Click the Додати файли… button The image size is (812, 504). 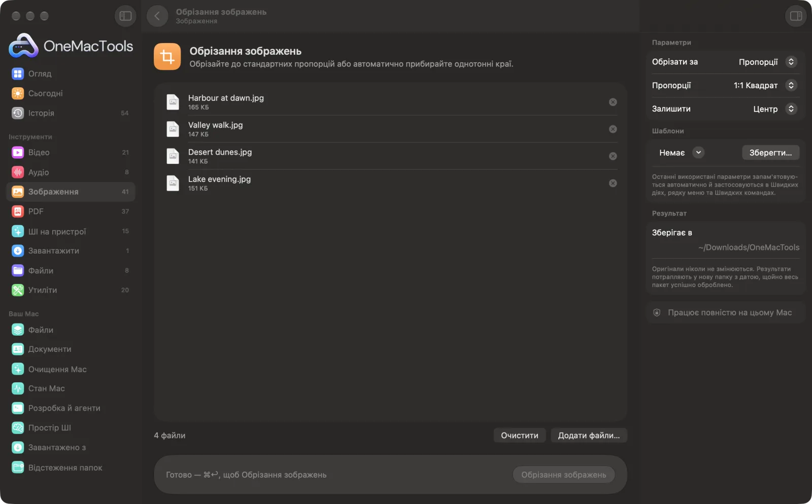[589, 435]
